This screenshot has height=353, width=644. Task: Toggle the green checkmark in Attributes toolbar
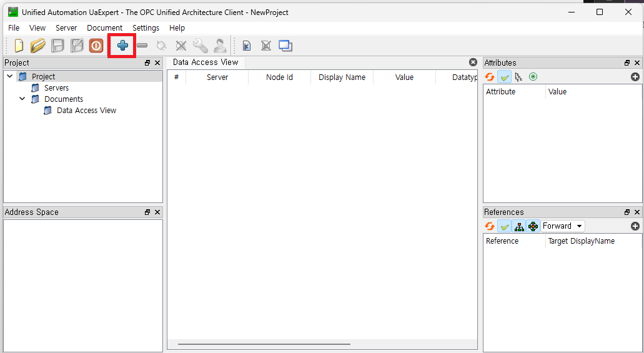504,77
